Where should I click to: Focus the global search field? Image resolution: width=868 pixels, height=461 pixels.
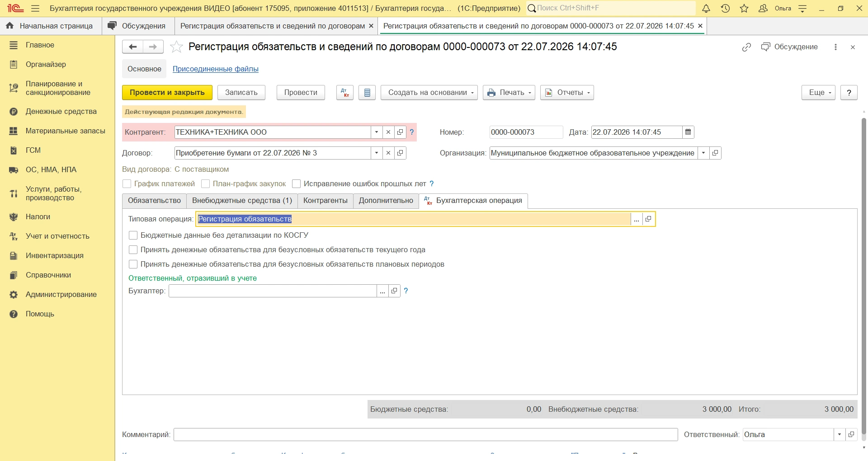(611, 8)
